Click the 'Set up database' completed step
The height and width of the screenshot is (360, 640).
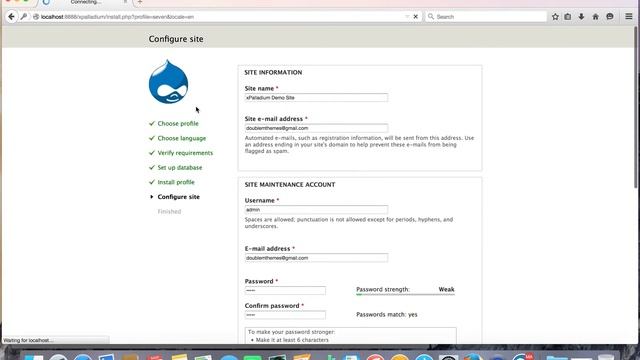(180, 167)
